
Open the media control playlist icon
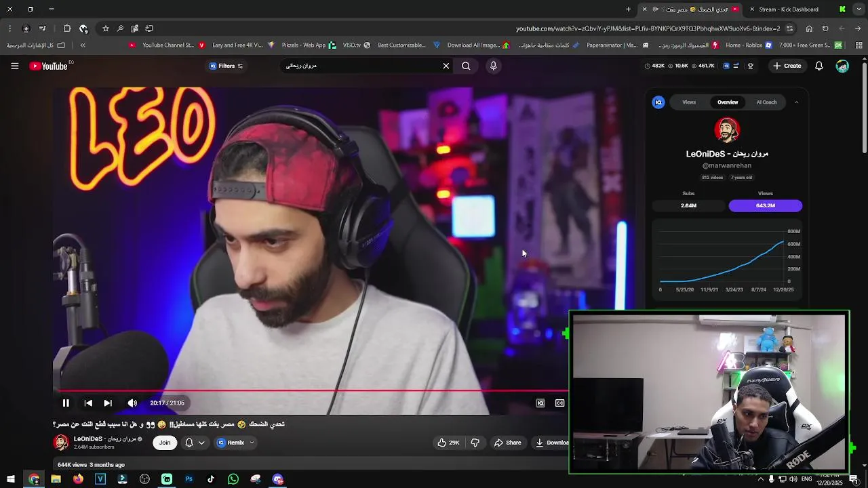click(42, 28)
